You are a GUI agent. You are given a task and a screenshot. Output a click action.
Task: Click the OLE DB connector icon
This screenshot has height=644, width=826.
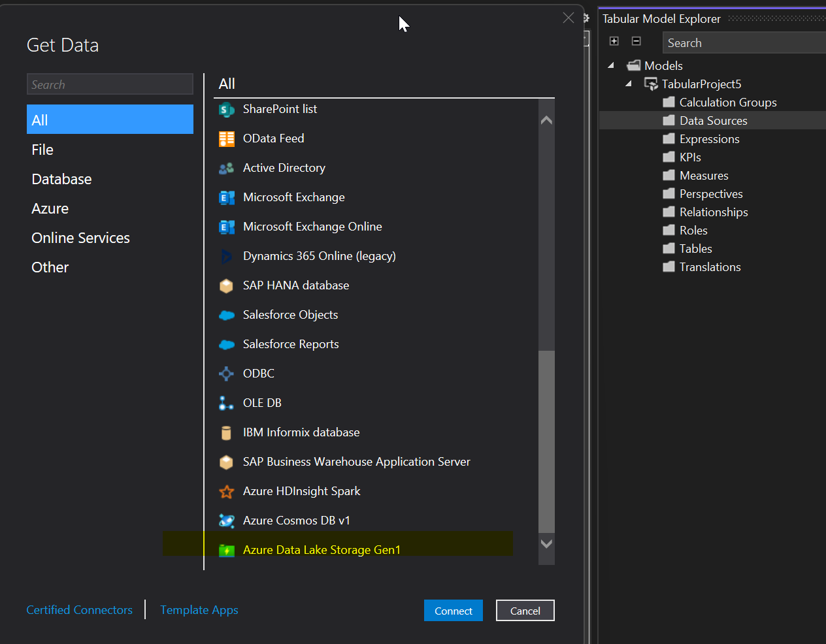click(226, 403)
